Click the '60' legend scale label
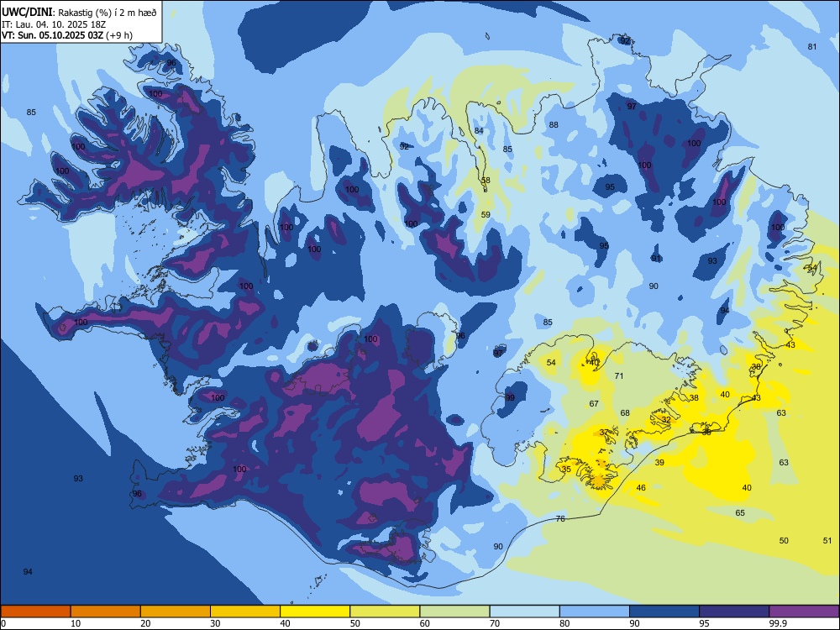This screenshot has width=840, height=630. (x=425, y=623)
